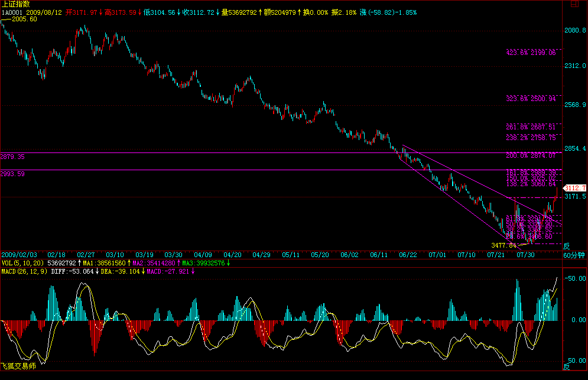Toggle the 反 marker on the MACD panel
The image size is (588, 380).
click(566, 367)
